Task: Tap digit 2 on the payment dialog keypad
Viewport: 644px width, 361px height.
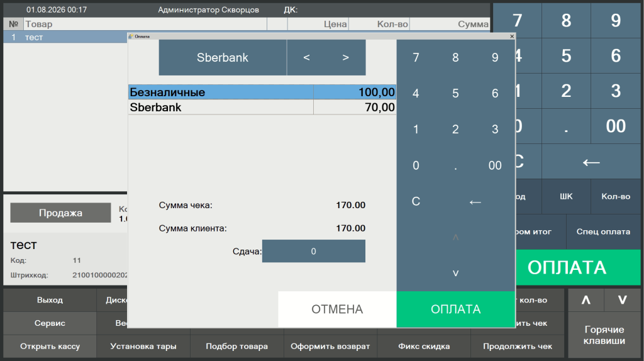Action: [x=455, y=130]
